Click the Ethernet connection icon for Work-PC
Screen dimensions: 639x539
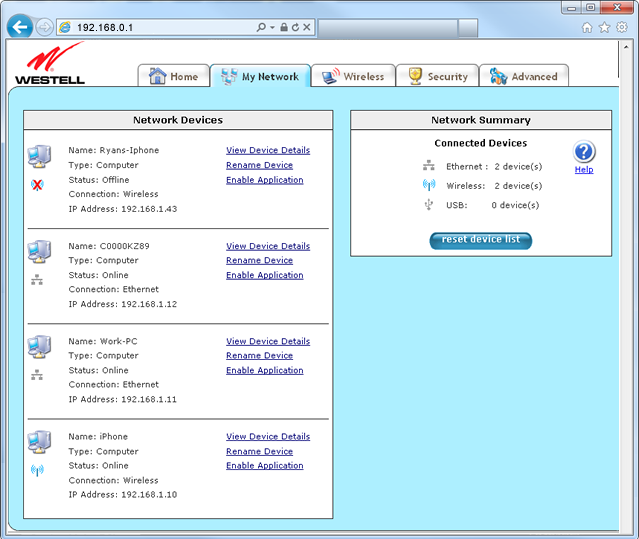[37, 375]
